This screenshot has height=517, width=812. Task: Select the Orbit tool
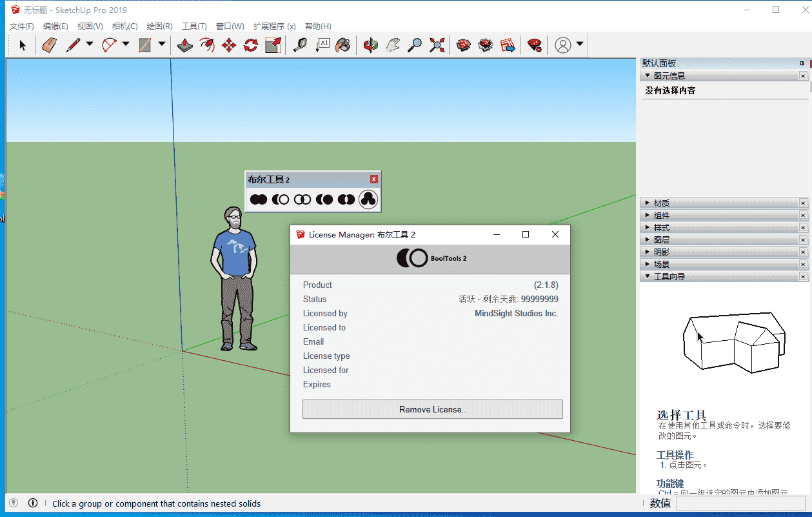371,45
